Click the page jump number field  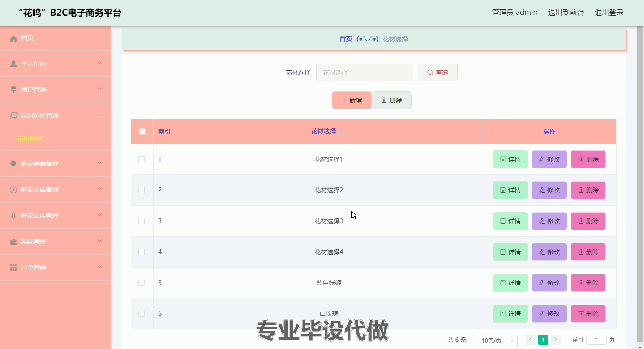[597, 340]
